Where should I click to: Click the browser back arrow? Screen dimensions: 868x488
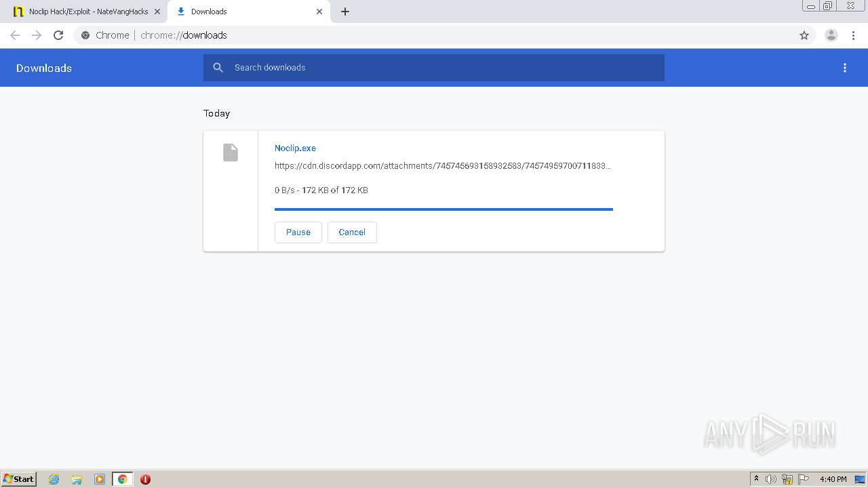click(15, 35)
